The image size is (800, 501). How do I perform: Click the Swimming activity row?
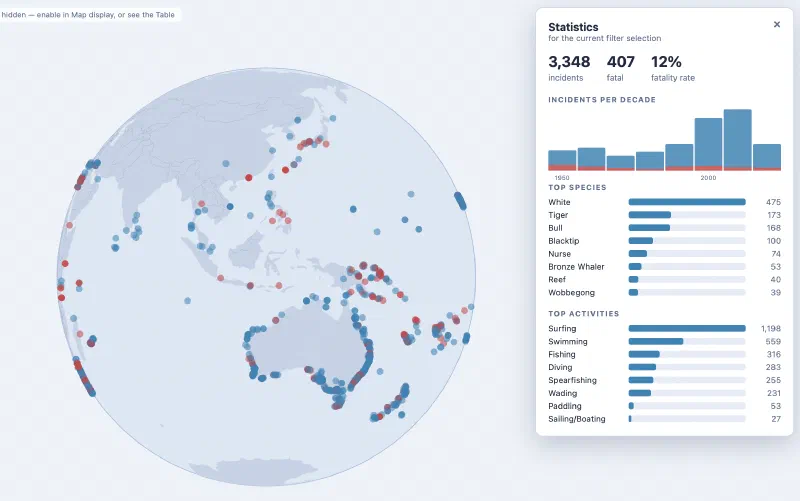(x=664, y=341)
